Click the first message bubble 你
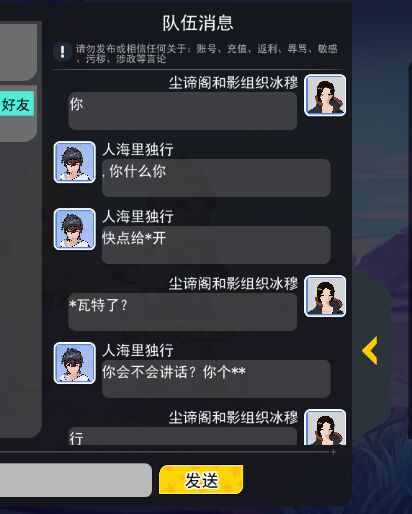The height and width of the screenshot is (514, 412). point(183,111)
